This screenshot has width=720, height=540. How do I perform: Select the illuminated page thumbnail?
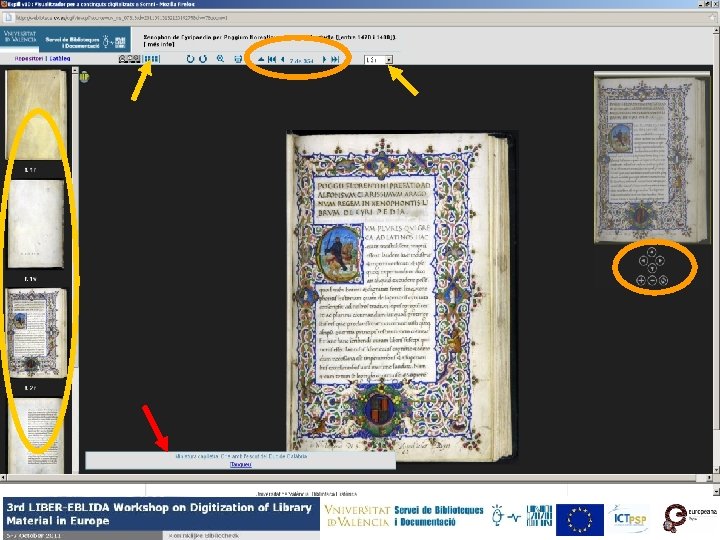(36, 333)
